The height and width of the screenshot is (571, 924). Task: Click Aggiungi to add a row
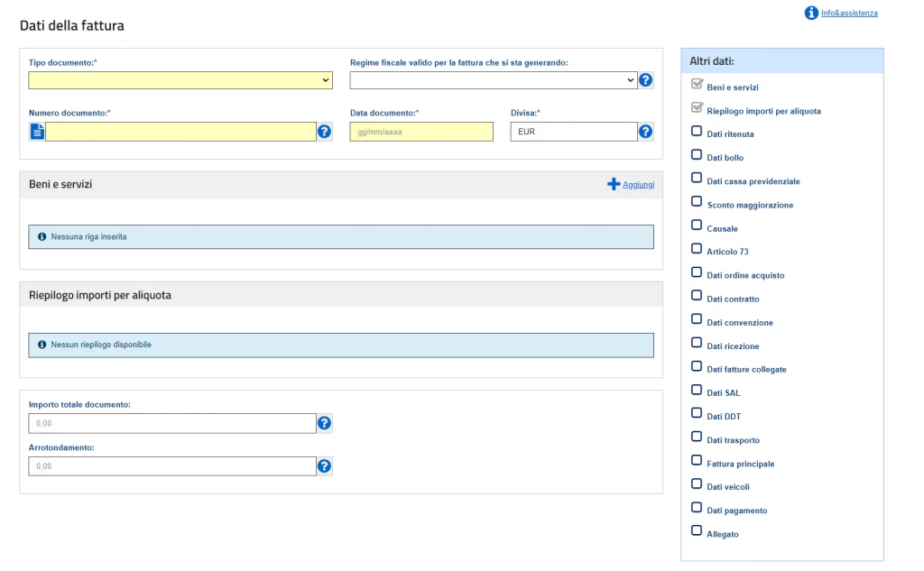point(638,185)
